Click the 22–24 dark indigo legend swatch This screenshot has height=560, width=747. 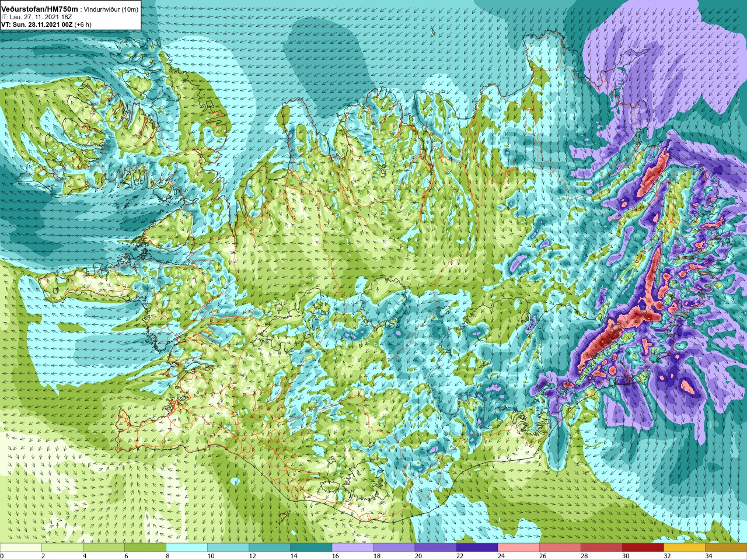[x=477, y=548]
